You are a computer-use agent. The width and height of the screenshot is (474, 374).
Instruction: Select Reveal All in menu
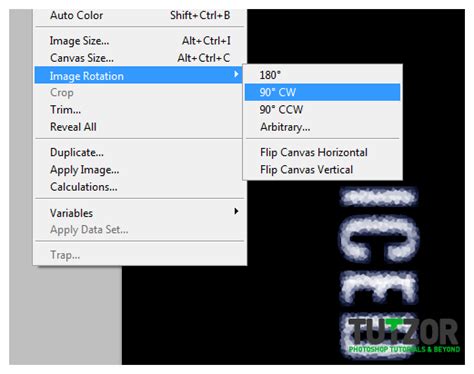click(x=140, y=127)
